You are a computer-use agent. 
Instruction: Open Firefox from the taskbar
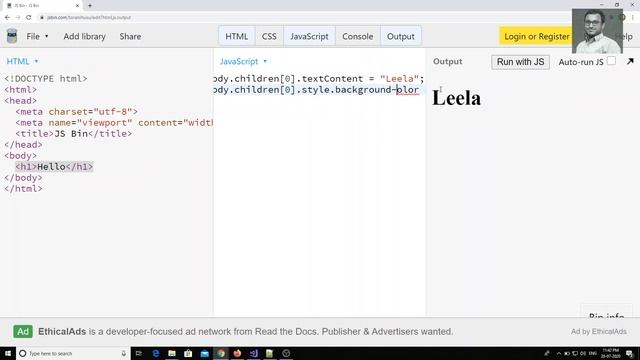tap(237, 353)
